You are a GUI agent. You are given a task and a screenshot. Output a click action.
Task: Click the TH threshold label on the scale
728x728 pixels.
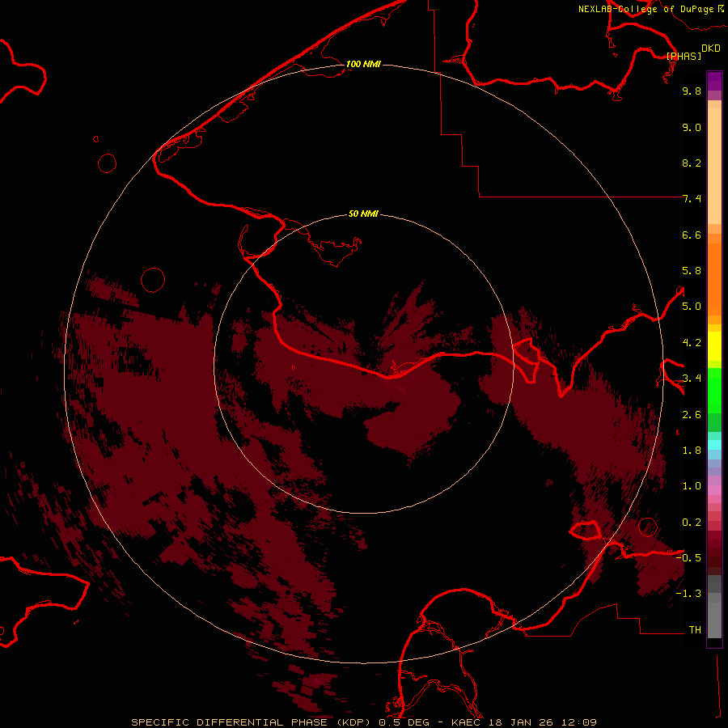point(695,630)
